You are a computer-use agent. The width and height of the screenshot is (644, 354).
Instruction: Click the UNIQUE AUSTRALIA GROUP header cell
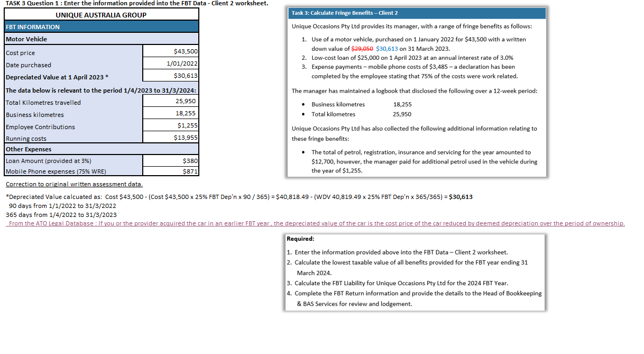[x=102, y=15]
